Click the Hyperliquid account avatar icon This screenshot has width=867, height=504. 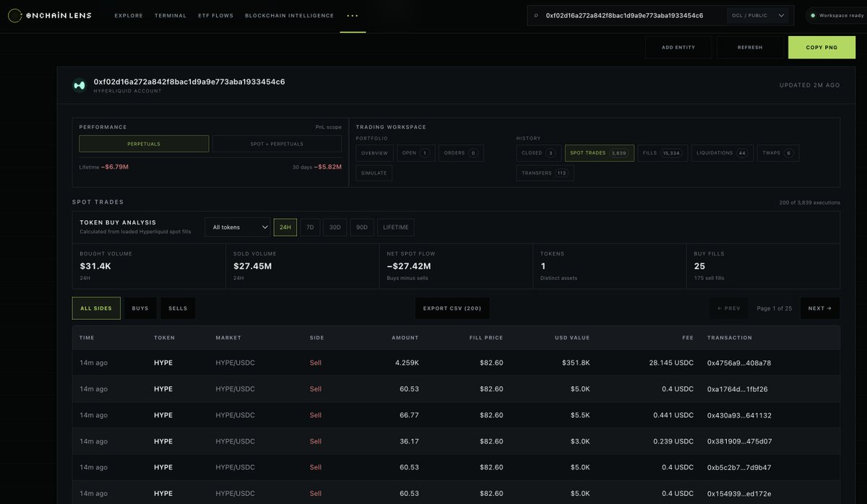[x=79, y=85]
